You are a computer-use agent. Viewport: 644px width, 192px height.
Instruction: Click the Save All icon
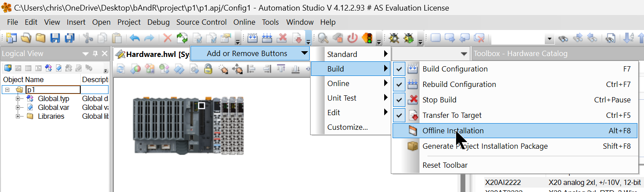click(70, 38)
